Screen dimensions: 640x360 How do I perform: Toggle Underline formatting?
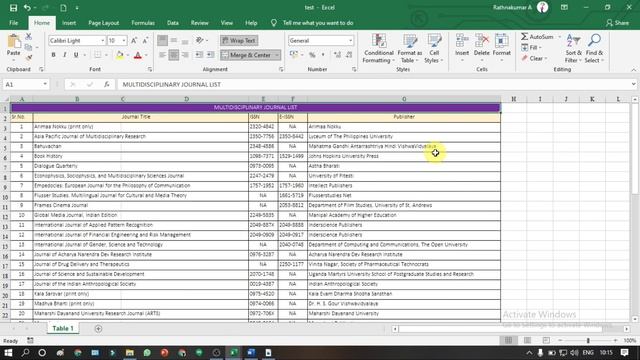76,55
